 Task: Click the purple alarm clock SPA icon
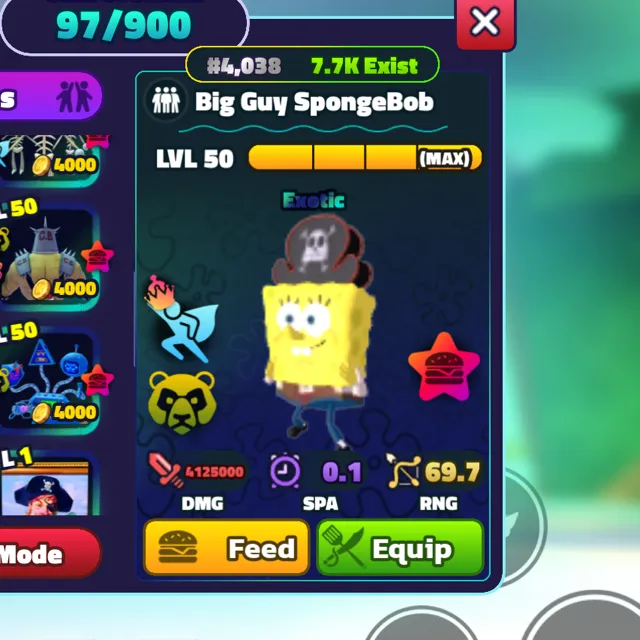tap(285, 471)
